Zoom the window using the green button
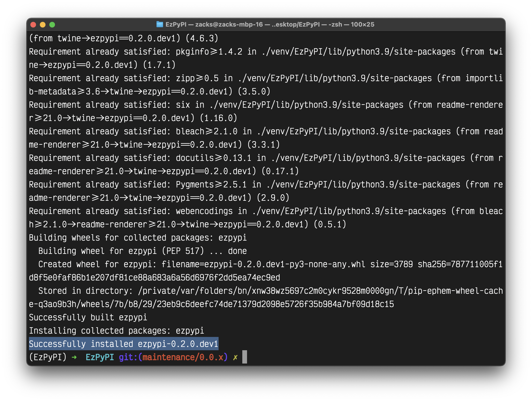 52,25
